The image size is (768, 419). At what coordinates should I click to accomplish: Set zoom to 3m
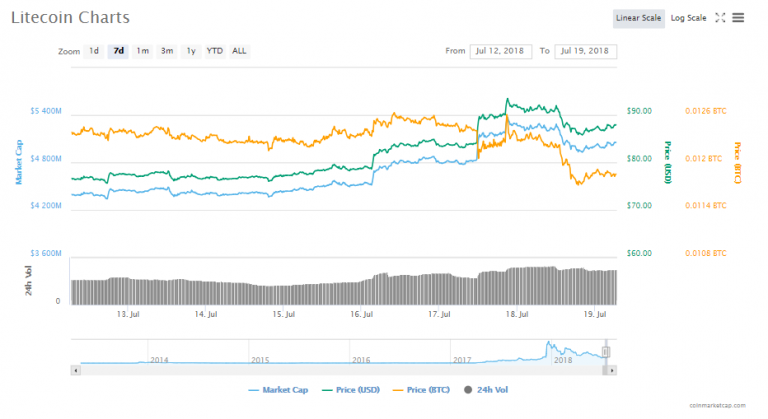click(167, 51)
